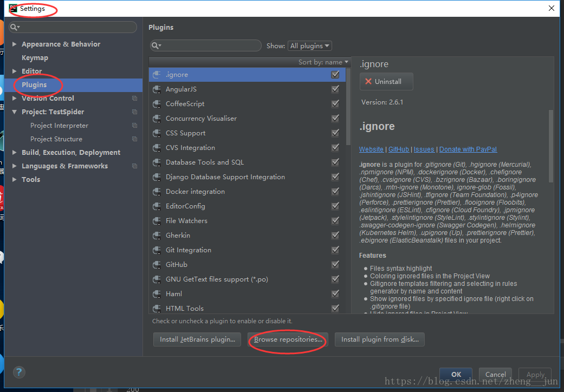Uncheck the GitHub plugin checkbox
Viewport: 564px width, 392px height.
(335, 264)
